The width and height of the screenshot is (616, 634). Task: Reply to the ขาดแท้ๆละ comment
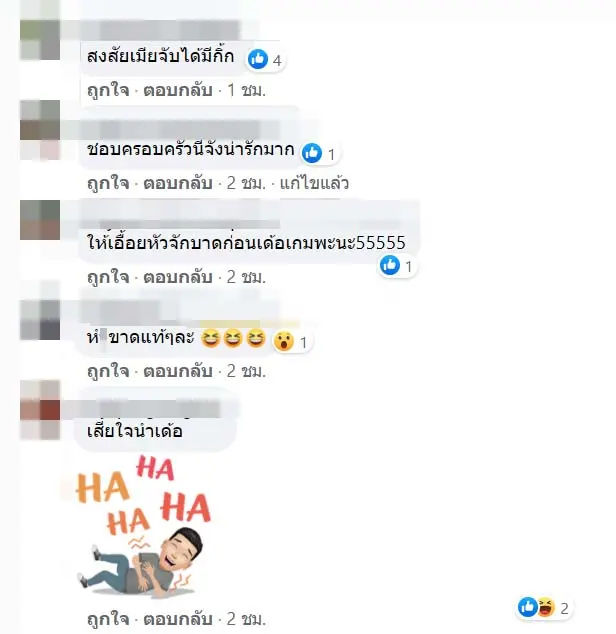(178, 371)
